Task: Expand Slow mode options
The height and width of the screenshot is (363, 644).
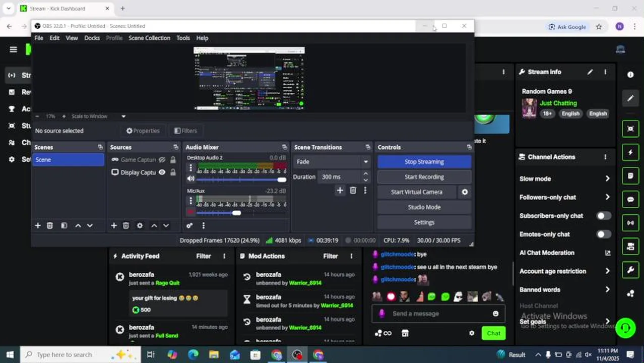Action: tap(607, 178)
